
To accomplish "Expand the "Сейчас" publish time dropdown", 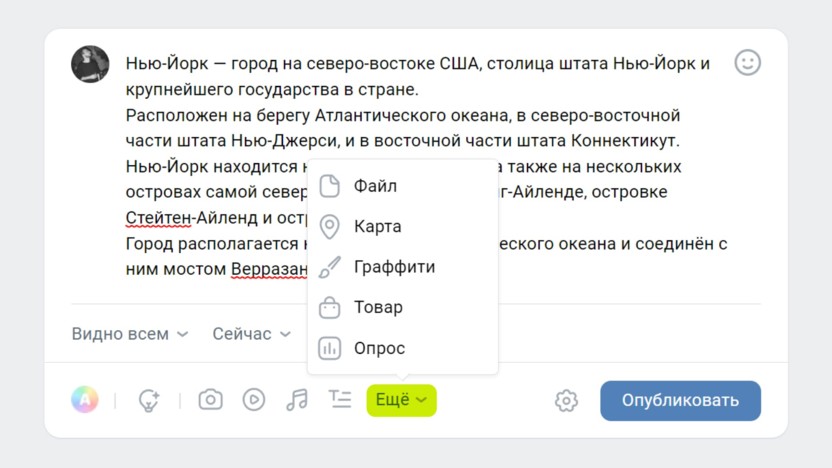I will [x=251, y=334].
